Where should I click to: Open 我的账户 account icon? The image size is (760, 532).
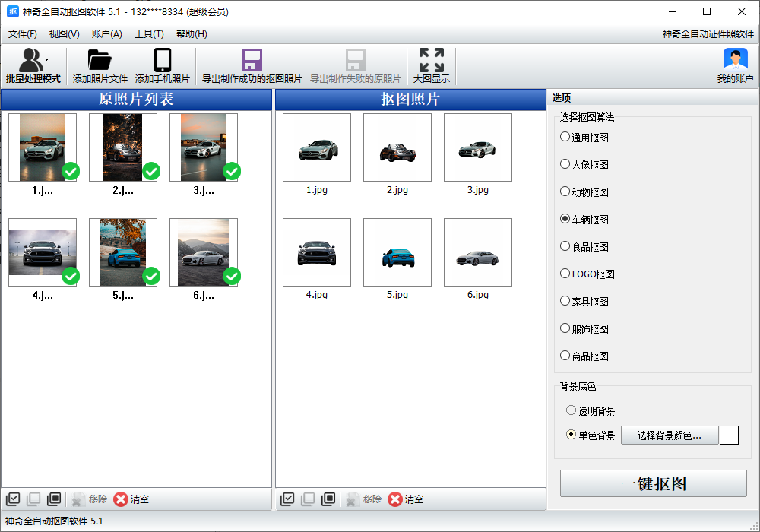point(735,61)
